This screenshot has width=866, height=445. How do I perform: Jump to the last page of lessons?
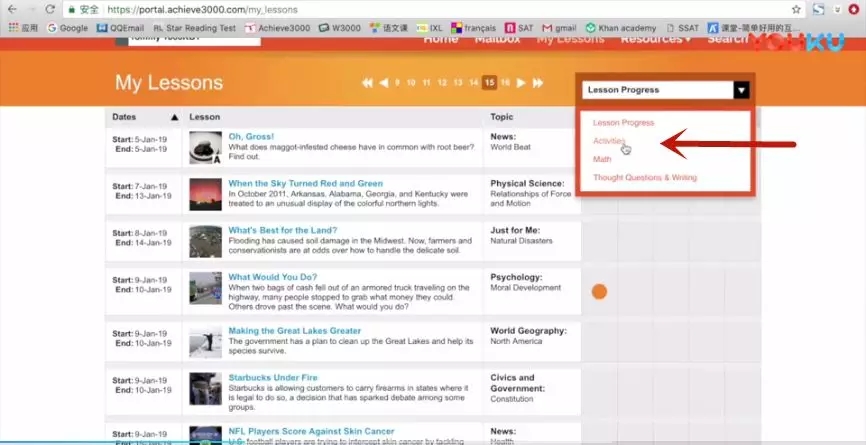pos(538,83)
